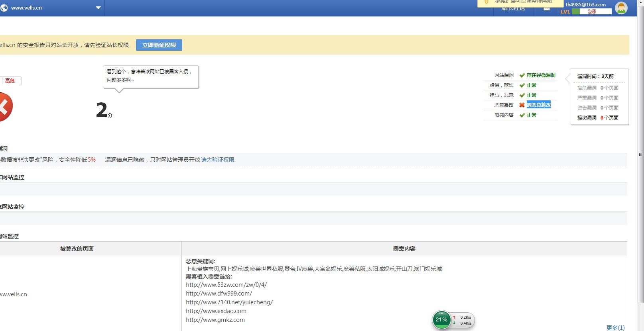Viewport: 644px width, 331px height.
Task: Click the 恶意篡改 row label
Action: [504, 105]
